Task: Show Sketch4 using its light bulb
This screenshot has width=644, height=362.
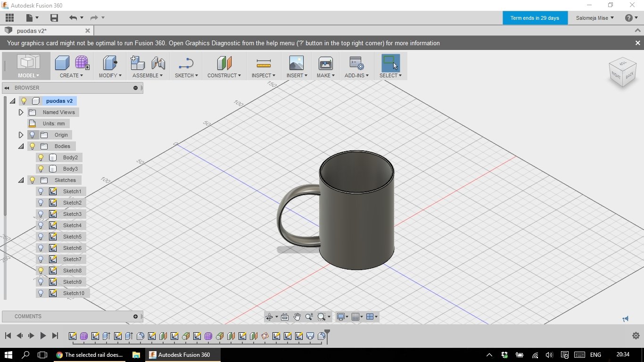Action: (41, 225)
